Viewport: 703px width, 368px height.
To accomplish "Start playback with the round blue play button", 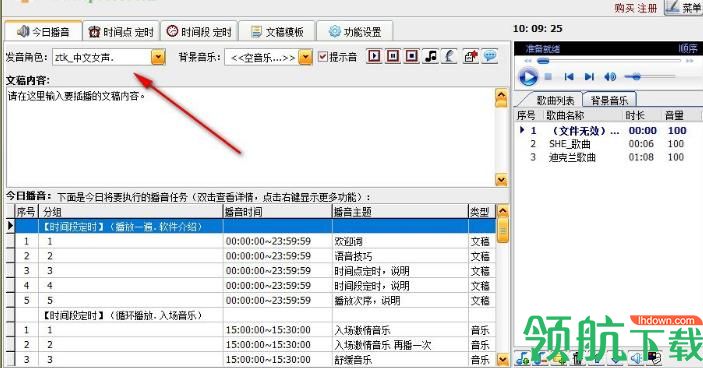I will pos(528,77).
